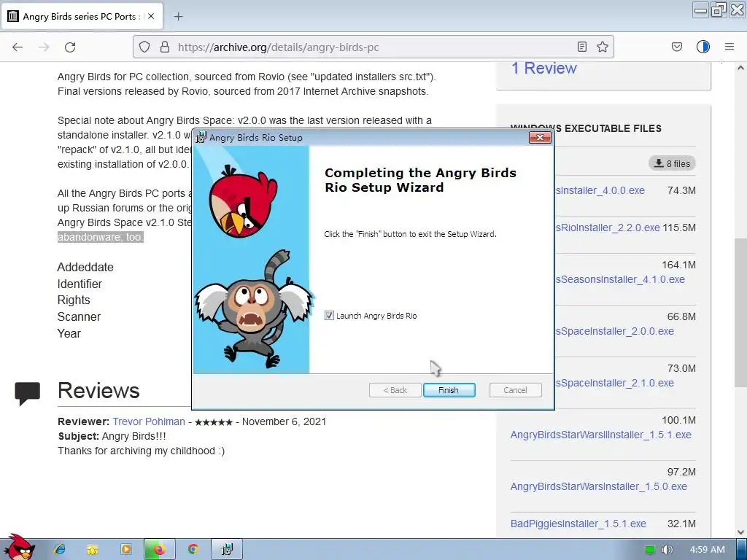Select the Angry Birds series PC Ports tab
Viewport: 747px width, 560px height.
82,16
